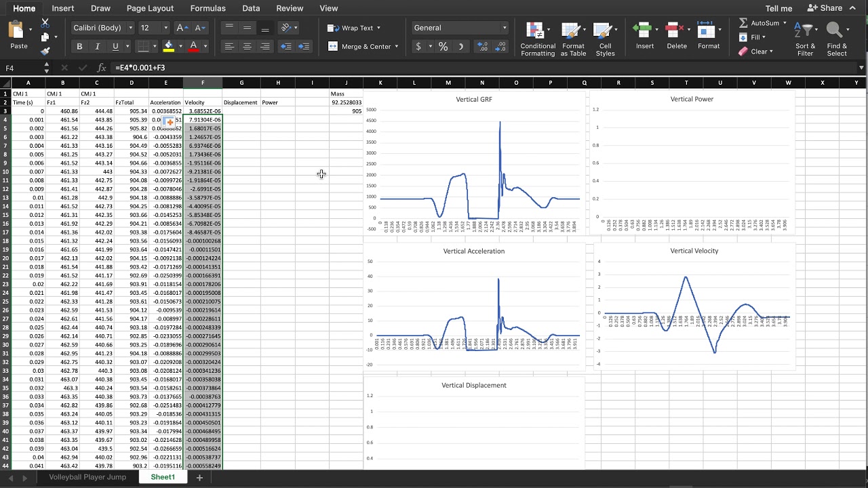Toggle Italic formatting
Viewport: 868px width, 488px height.
point(97,46)
